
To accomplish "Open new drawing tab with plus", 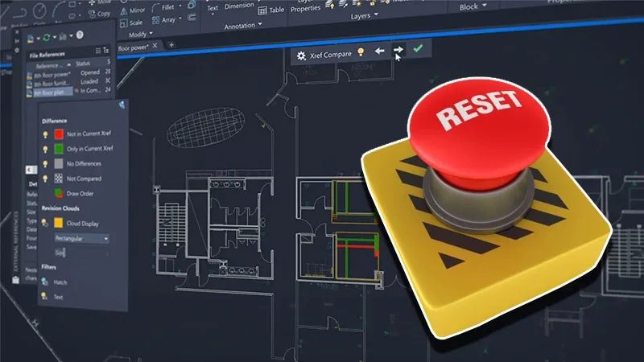I will [171, 44].
